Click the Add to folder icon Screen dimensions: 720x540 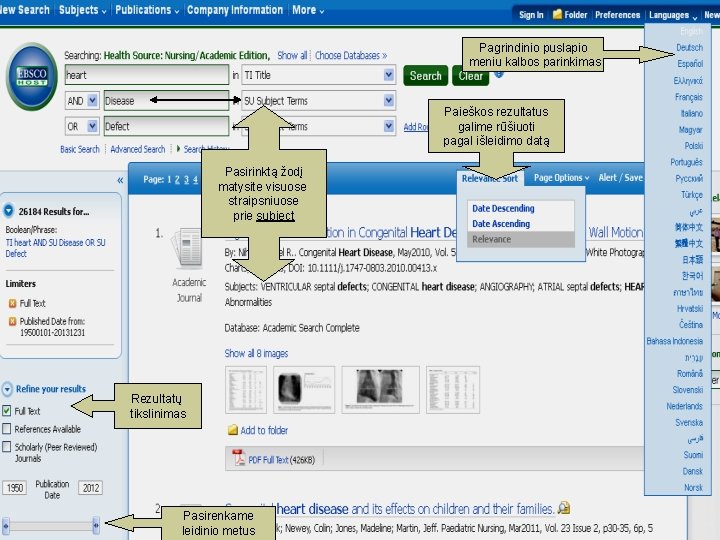point(233,430)
